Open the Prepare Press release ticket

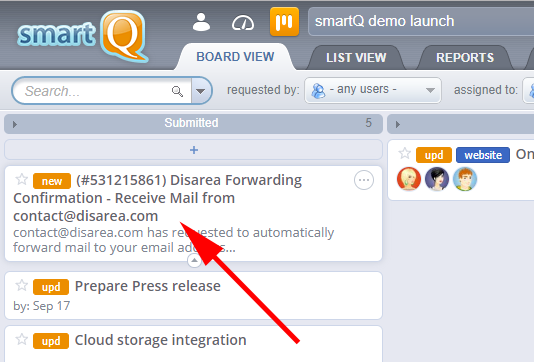(147, 286)
